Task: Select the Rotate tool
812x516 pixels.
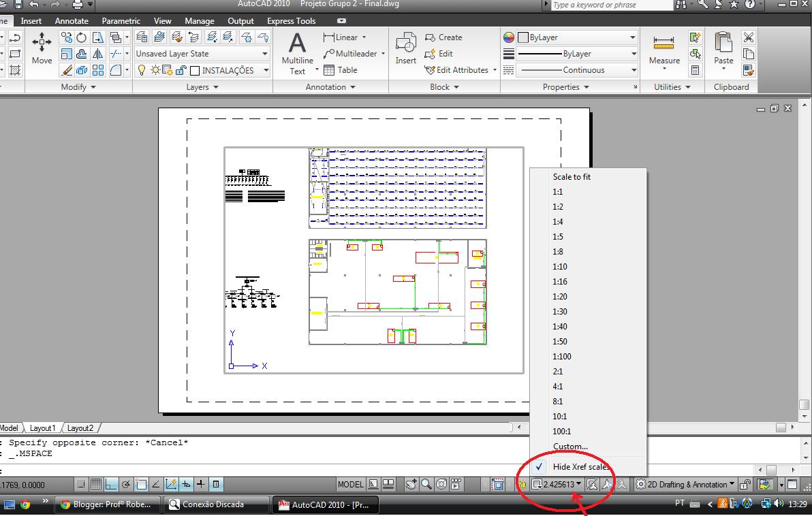Action: coord(82,37)
